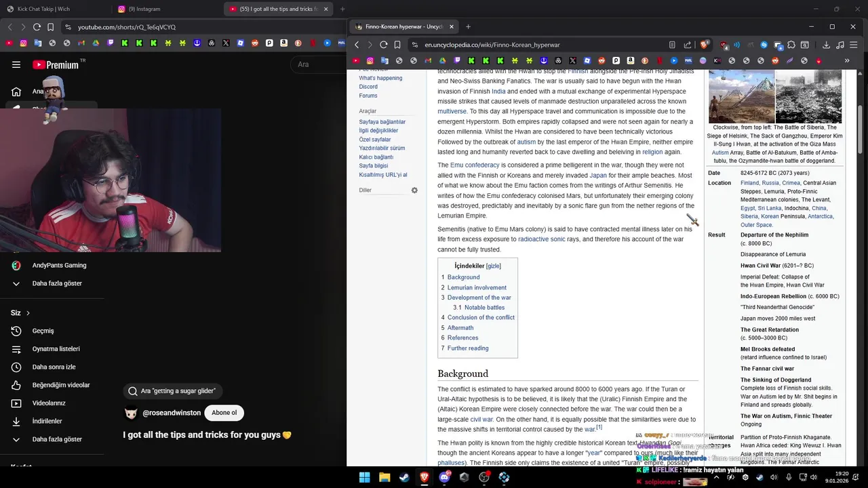Viewport: 868px width, 488px height.
Task: Open X bookmark in Uncyclopedia window
Action: click(x=572, y=60)
